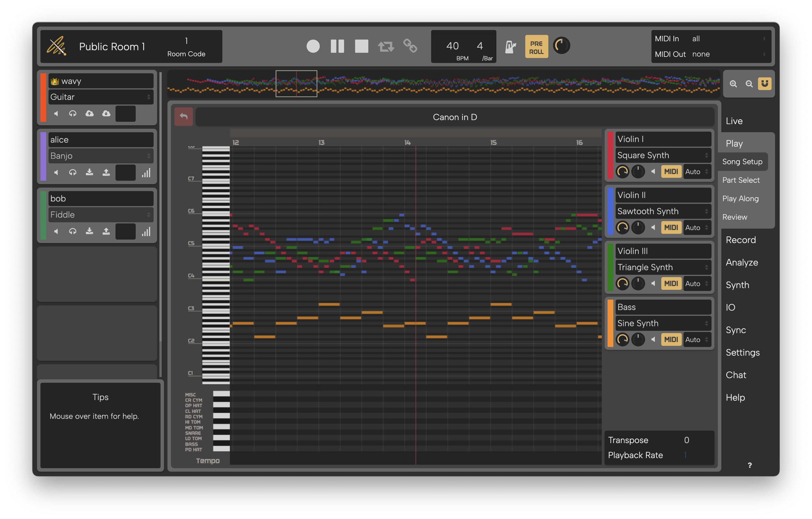Open the Live tab
Image resolution: width=812 pixels, height=519 pixels.
(x=734, y=121)
